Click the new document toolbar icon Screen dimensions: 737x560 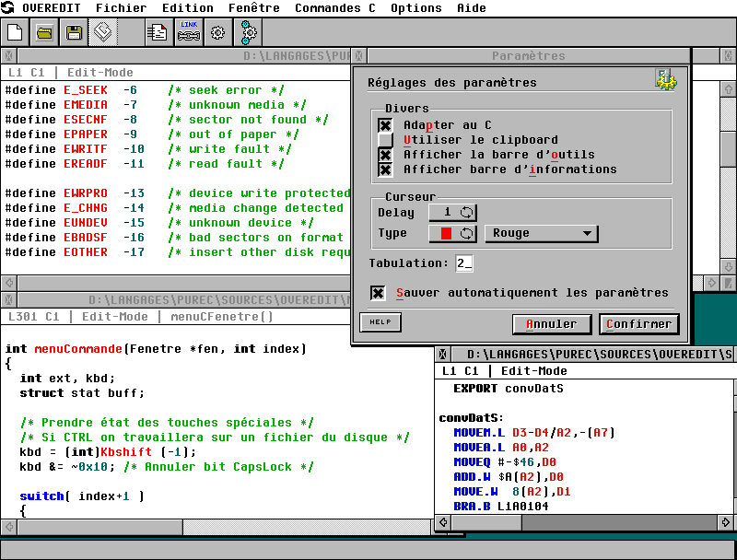15,33
